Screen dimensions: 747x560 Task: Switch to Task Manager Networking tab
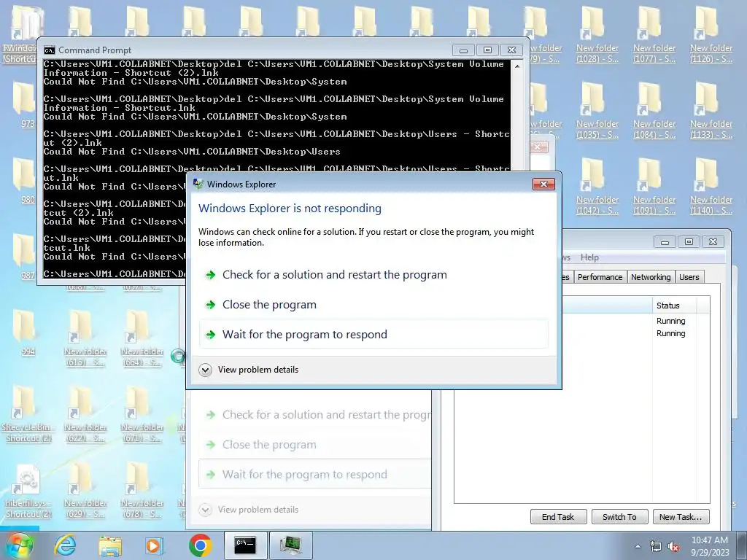(x=650, y=276)
